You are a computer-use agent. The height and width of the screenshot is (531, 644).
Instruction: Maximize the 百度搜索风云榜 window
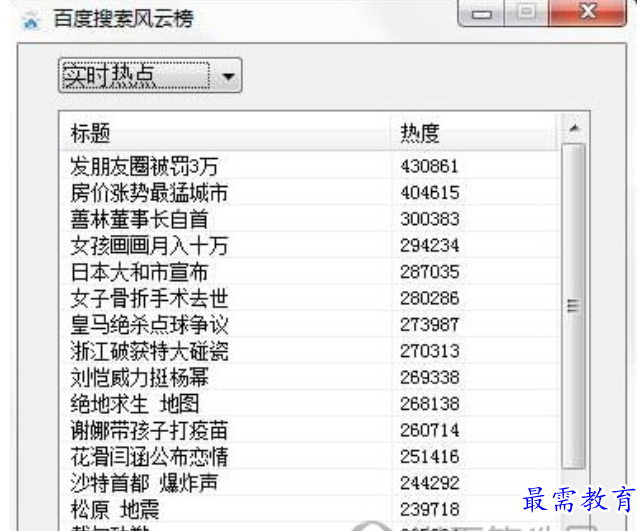[x=527, y=13]
